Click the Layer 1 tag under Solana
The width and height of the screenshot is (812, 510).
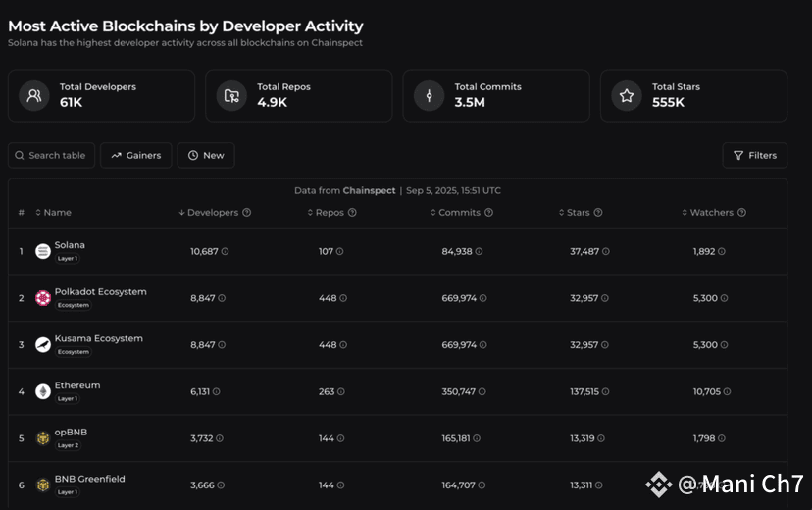(68, 258)
